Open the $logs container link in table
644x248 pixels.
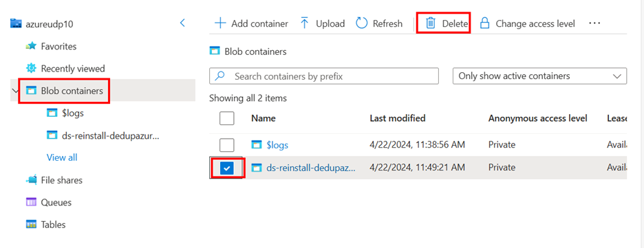click(x=277, y=145)
